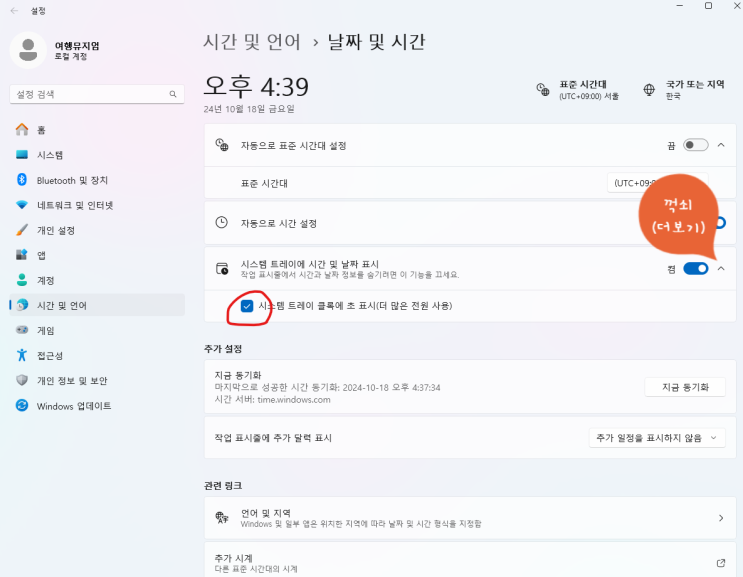Viewport: 743px width, 577px height.
Task: Select the 개인 설정 paintbrush icon
Action: (x=22, y=230)
